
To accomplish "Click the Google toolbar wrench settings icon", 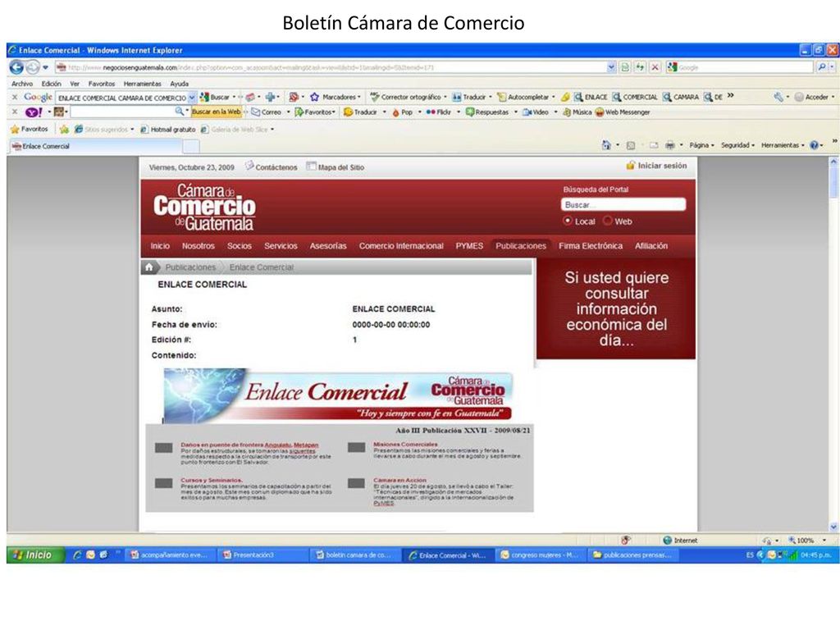I will click(x=778, y=97).
